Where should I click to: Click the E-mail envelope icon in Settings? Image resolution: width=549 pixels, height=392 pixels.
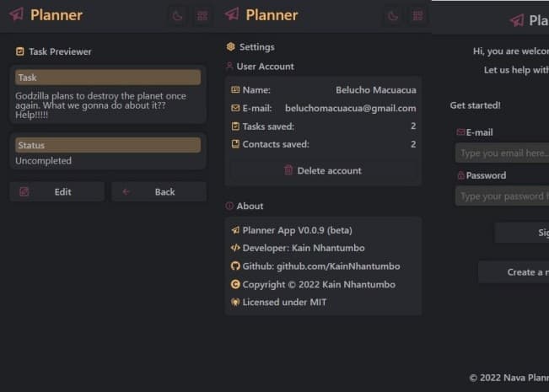pyautogui.click(x=235, y=108)
